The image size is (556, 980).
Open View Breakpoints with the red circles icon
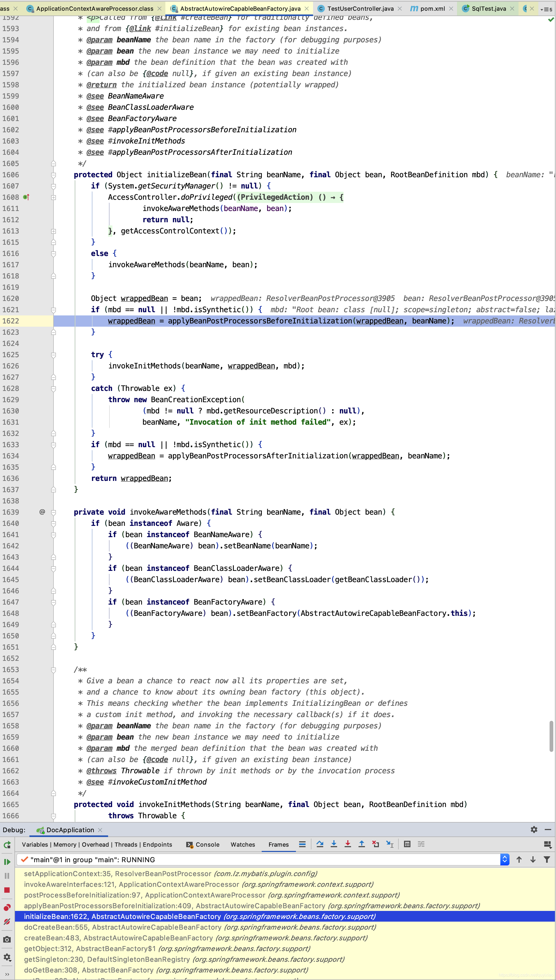[7, 907]
